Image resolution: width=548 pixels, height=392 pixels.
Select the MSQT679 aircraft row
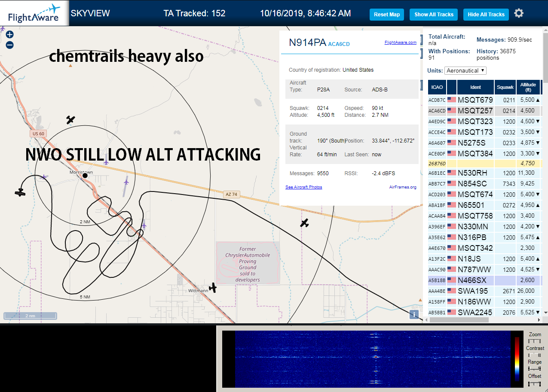click(x=484, y=100)
